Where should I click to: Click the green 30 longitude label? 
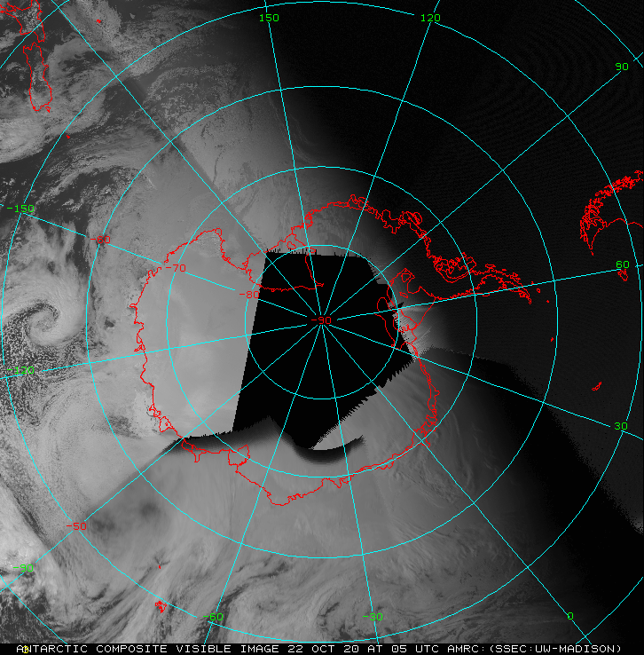pos(621,426)
